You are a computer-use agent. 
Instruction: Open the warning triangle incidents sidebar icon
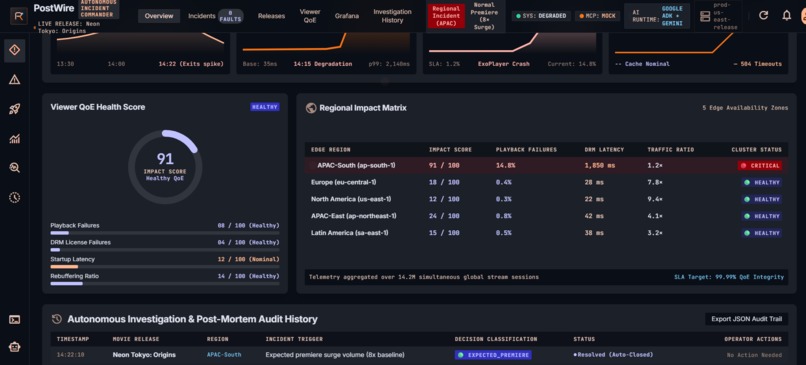click(14, 79)
